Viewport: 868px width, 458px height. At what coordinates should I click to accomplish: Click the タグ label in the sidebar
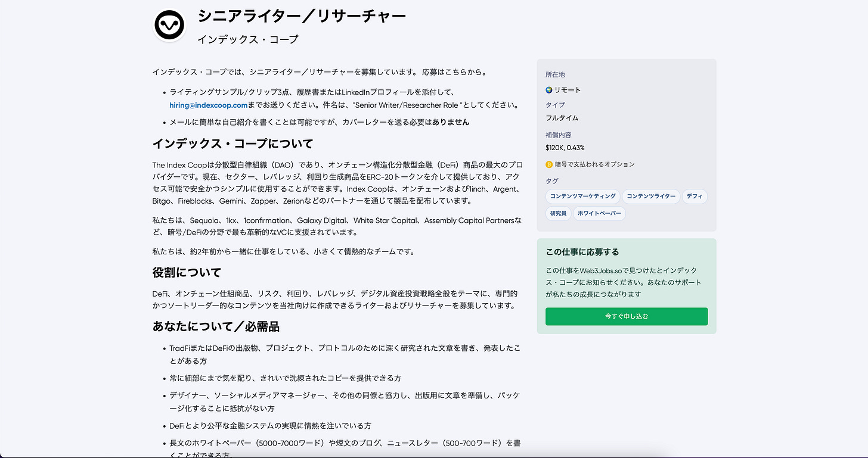[552, 181]
